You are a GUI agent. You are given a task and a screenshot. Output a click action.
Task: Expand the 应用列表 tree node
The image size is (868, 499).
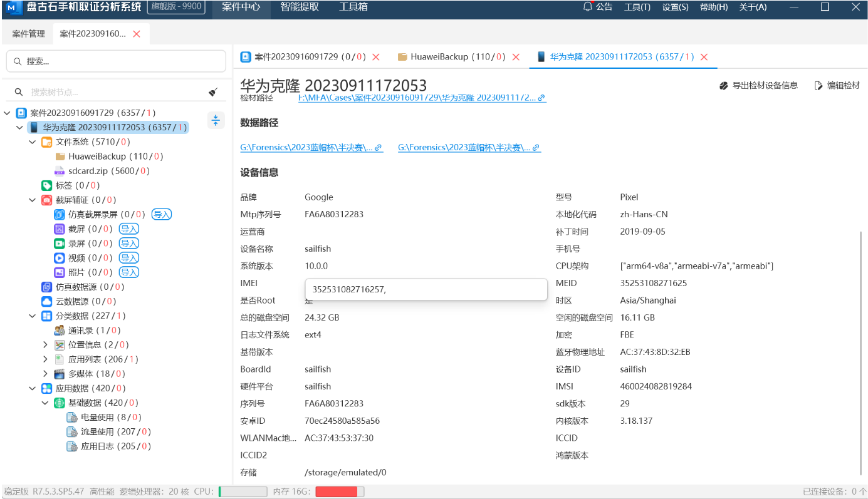(x=45, y=359)
